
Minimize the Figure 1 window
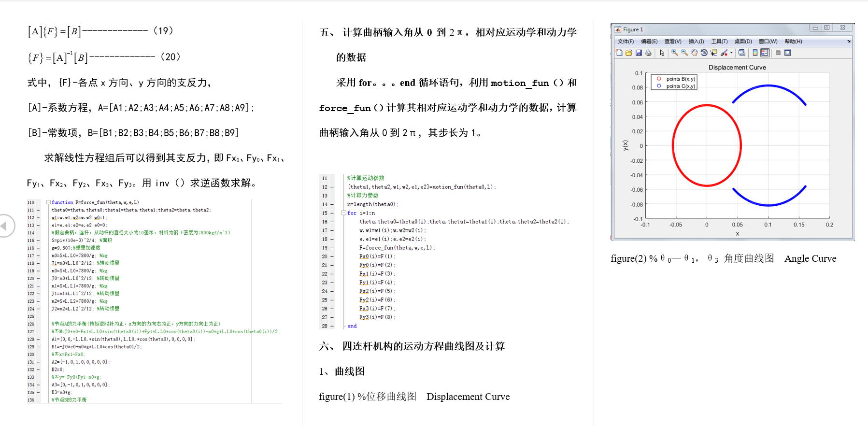click(x=815, y=28)
